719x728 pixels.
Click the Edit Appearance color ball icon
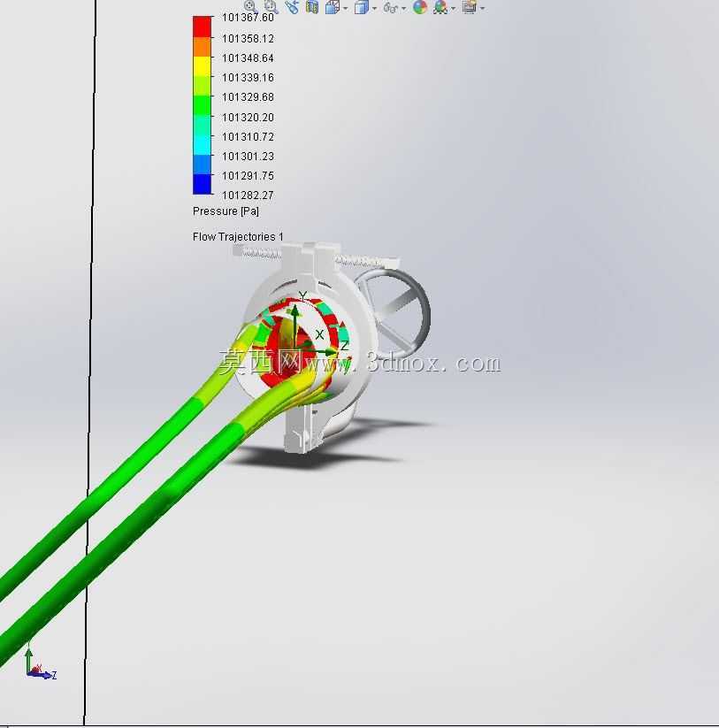point(420,6)
